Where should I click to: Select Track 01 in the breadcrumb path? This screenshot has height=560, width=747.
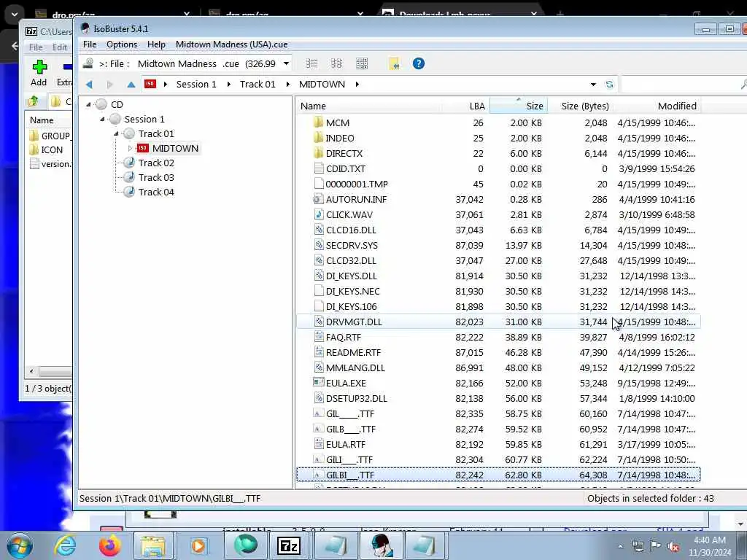pos(258,85)
